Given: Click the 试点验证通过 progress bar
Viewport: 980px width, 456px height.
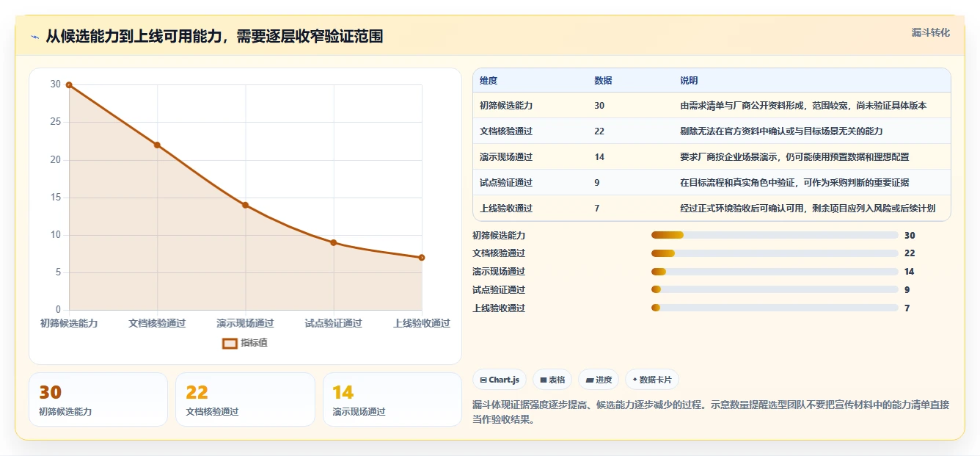Looking at the screenshot, I should 775,290.
